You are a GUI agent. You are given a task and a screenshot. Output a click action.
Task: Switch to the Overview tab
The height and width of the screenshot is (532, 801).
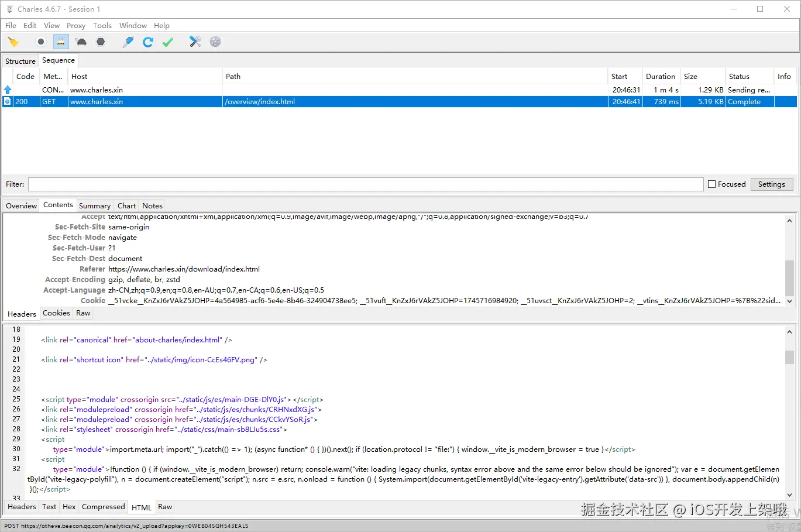(22, 205)
